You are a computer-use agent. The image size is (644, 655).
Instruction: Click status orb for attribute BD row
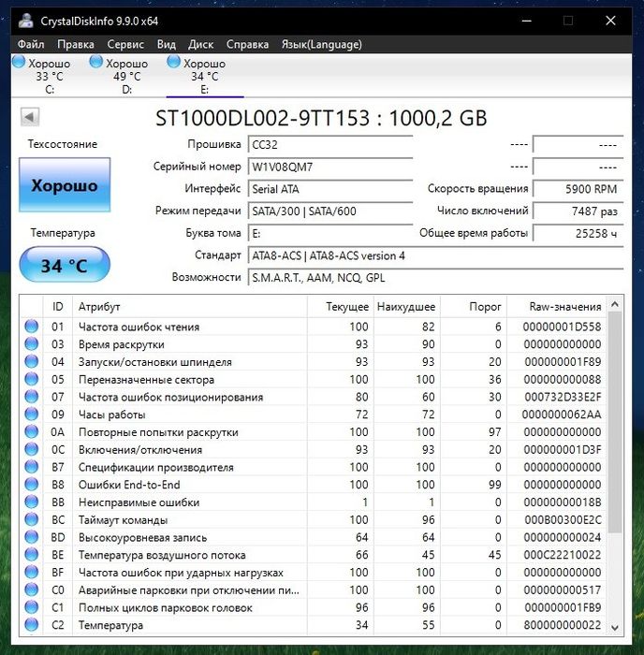click(31, 537)
